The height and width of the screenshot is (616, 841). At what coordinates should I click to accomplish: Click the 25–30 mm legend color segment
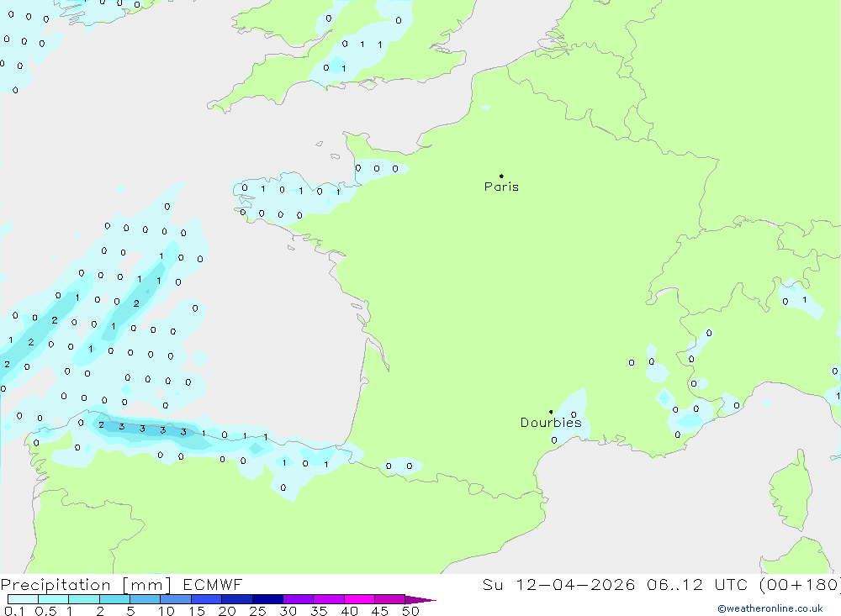tap(267, 599)
